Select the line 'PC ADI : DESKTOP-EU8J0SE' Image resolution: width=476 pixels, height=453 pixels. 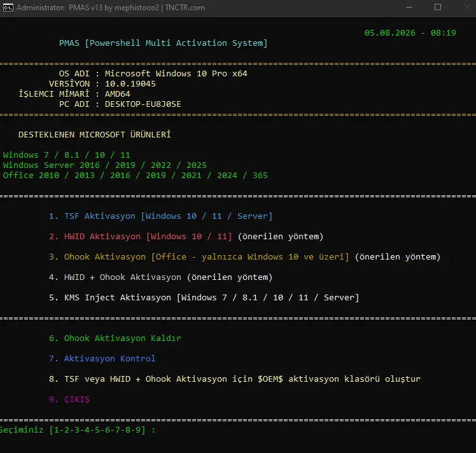(120, 104)
